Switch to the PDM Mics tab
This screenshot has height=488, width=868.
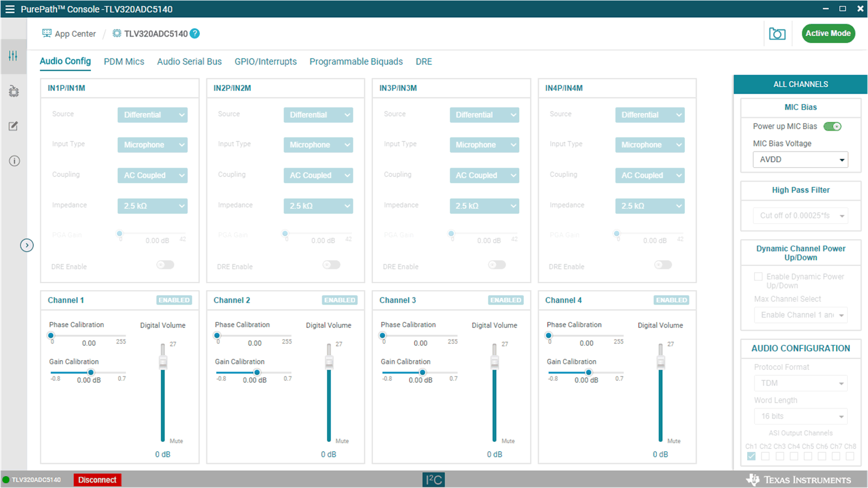(124, 62)
